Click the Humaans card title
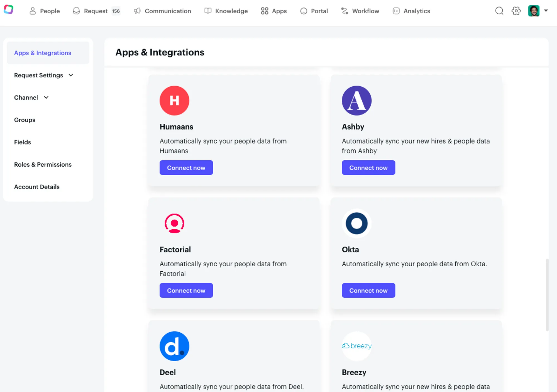557x392 pixels. pos(176,127)
